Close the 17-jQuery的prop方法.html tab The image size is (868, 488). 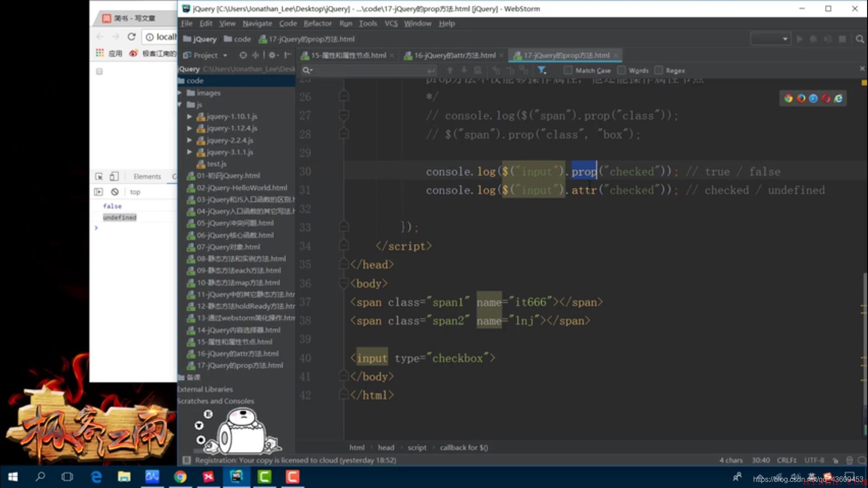point(616,56)
